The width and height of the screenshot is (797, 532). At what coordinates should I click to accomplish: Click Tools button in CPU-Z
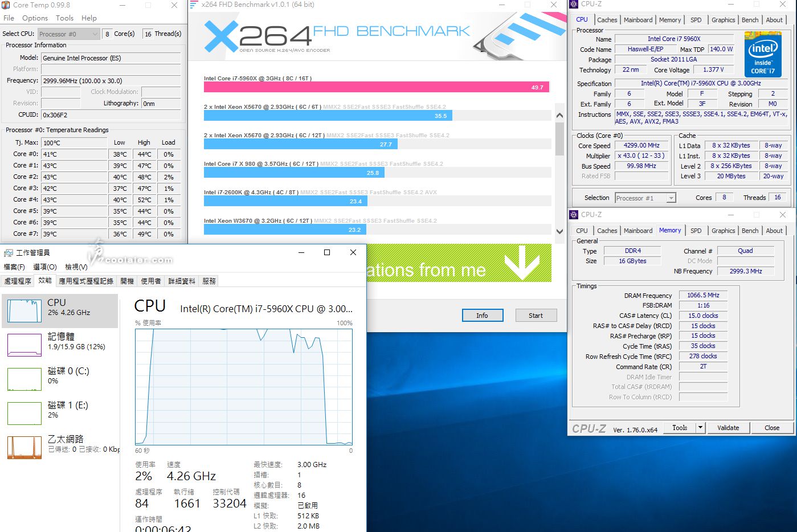point(680,428)
